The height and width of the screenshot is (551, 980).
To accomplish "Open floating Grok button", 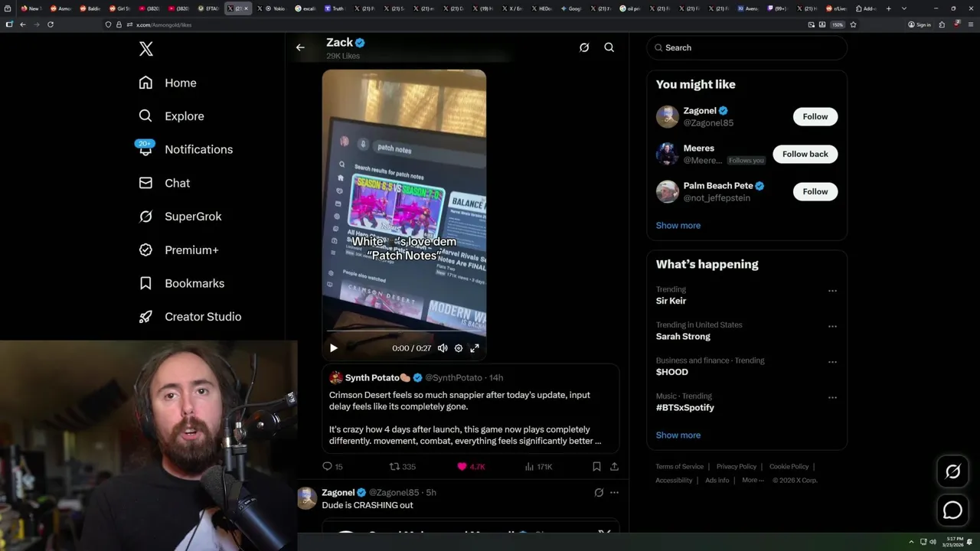I will click(953, 471).
